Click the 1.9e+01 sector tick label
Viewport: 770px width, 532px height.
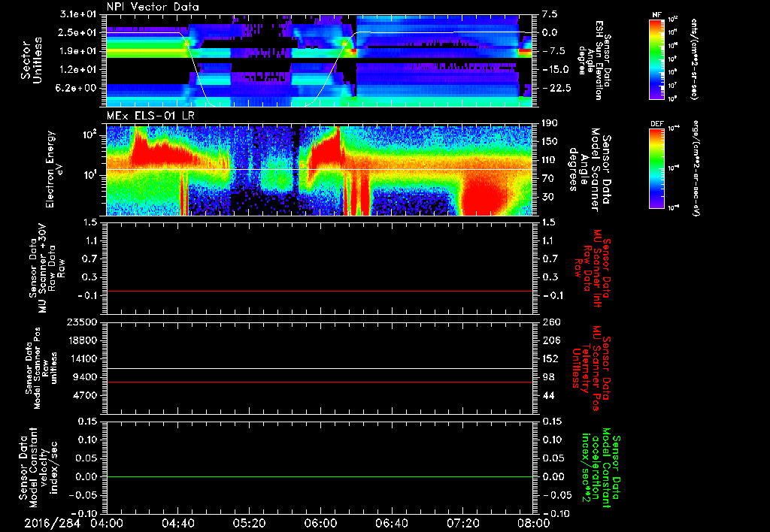[78, 51]
